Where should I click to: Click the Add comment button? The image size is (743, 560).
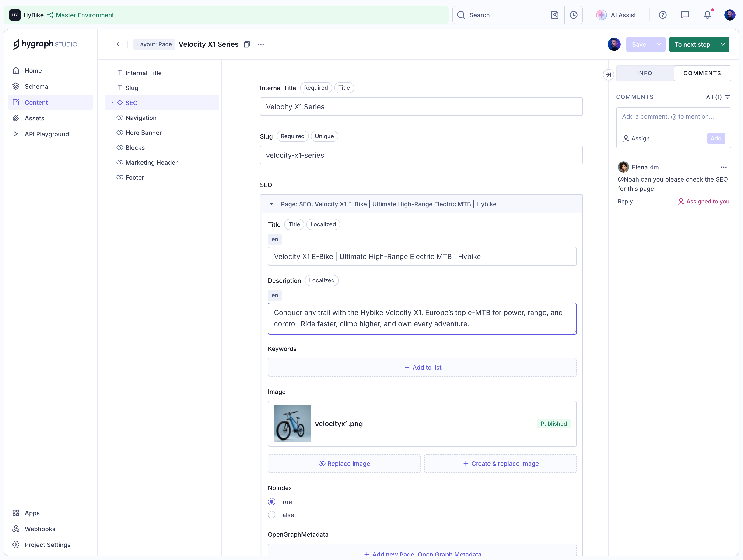point(716,138)
